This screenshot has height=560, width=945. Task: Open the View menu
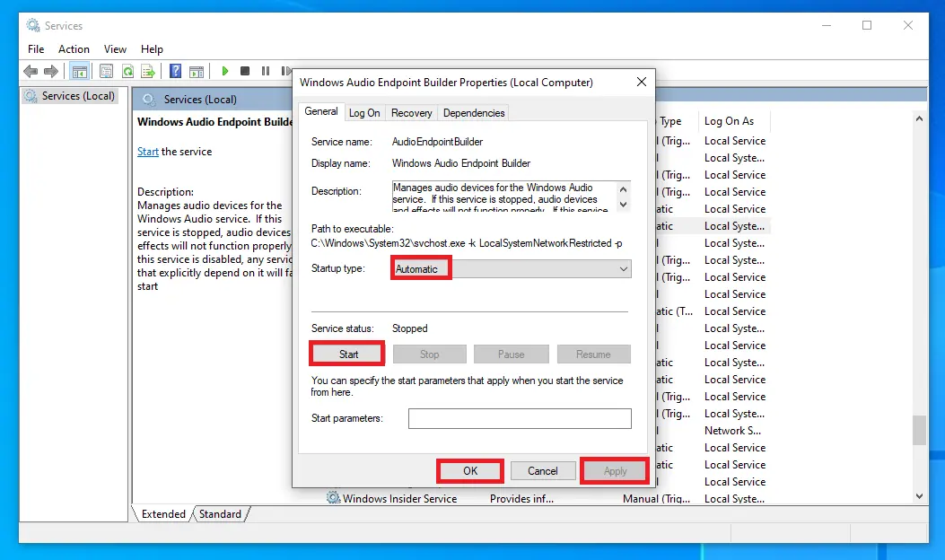tap(115, 49)
